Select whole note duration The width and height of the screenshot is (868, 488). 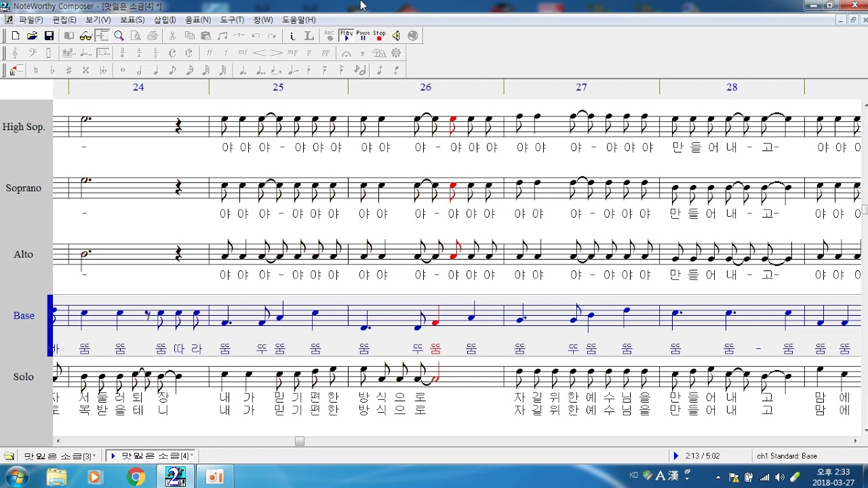[123, 70]
